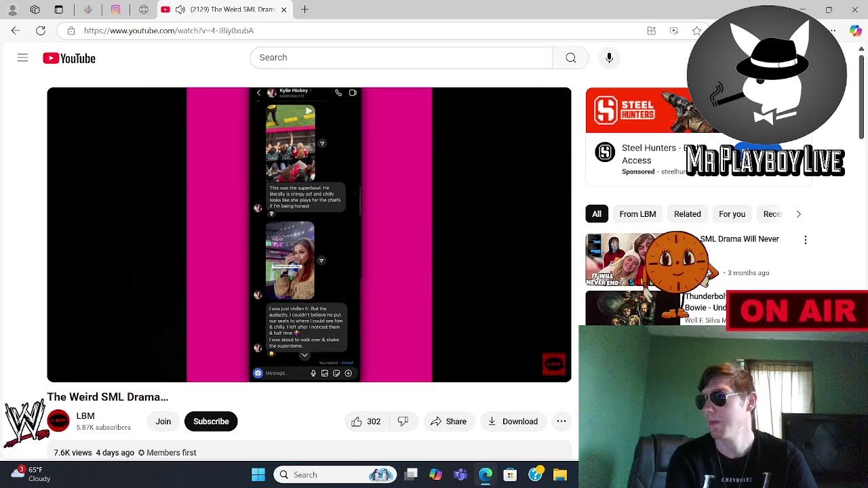Go to the YouTube home logo

pyautogui.click(x=69, y=58)
